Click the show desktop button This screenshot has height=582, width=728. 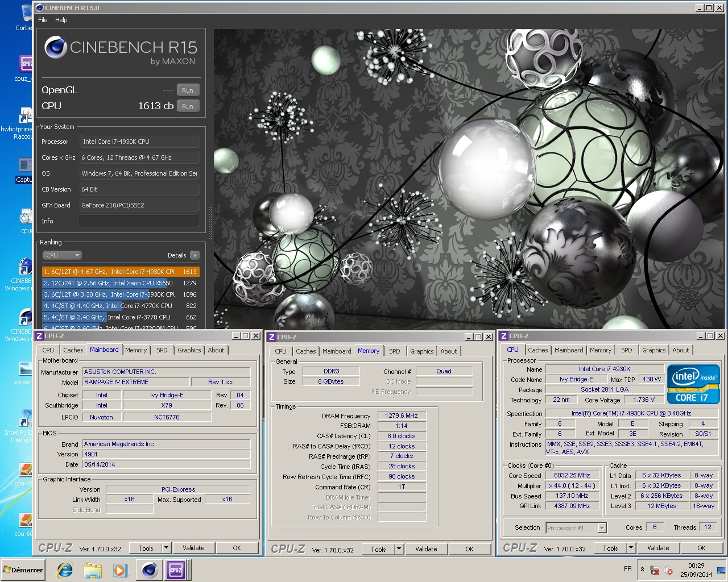click(721, 570)
